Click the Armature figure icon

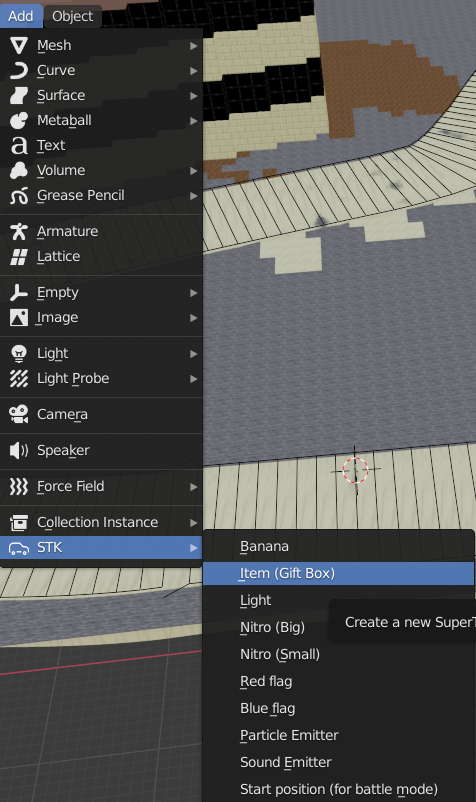click(x=19, y=231)
